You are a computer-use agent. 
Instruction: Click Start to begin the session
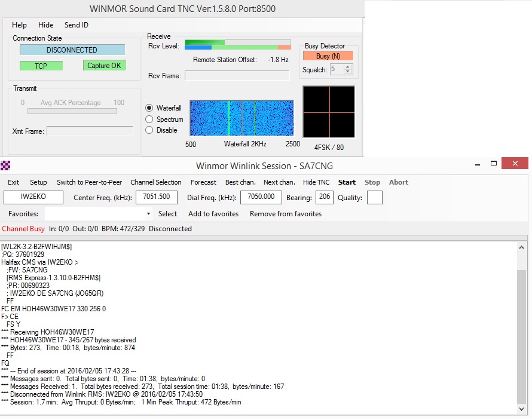[x=347, y=182]
